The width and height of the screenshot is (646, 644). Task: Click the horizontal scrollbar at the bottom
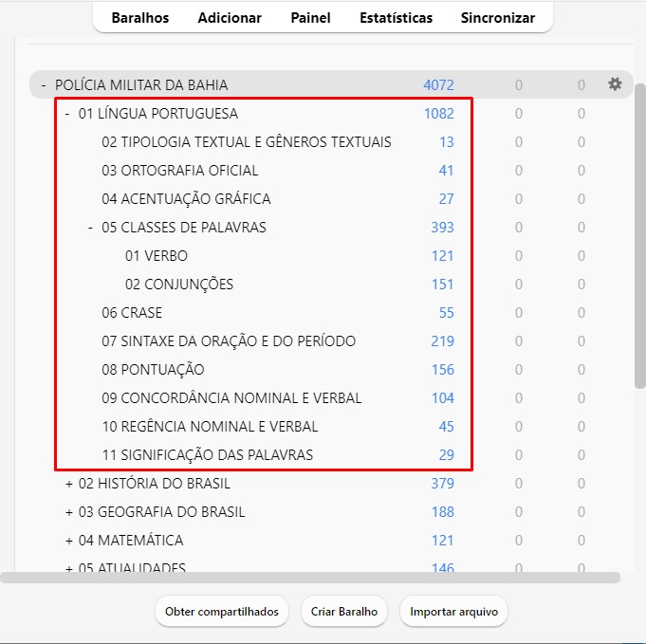(310, 578)
